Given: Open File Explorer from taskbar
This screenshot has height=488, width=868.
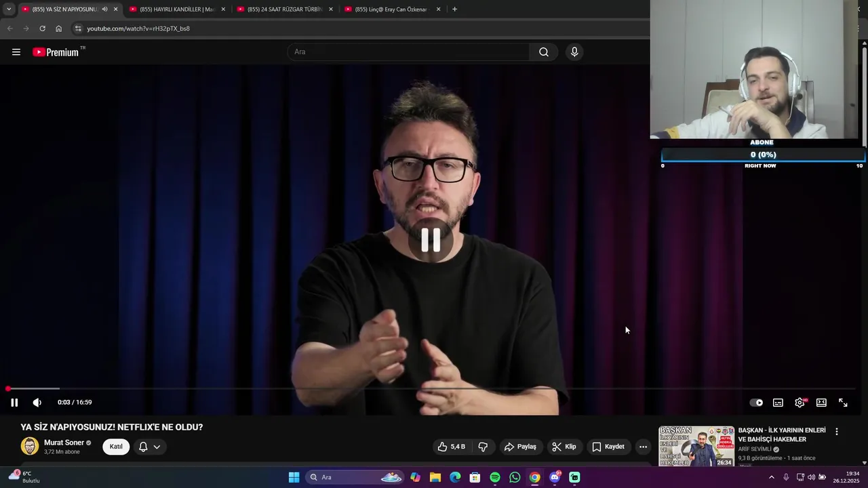Looking at the screenshot, I should 435,477.
